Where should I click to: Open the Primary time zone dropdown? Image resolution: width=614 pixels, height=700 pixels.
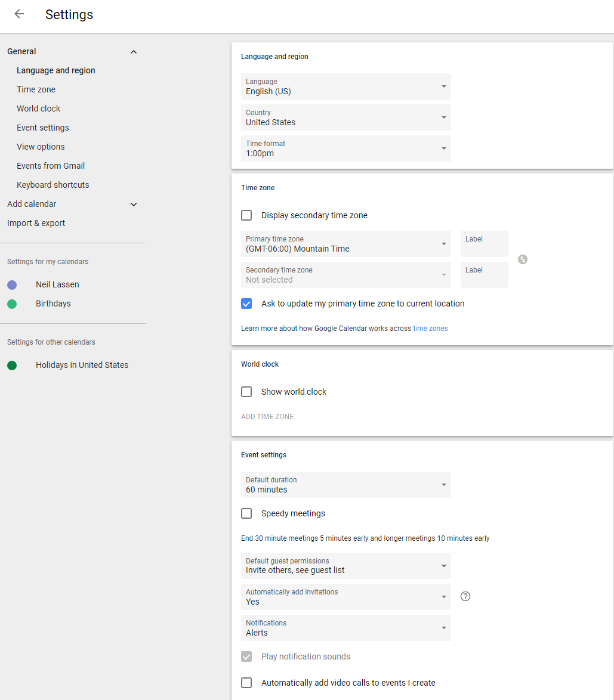(x=346, y=244)
